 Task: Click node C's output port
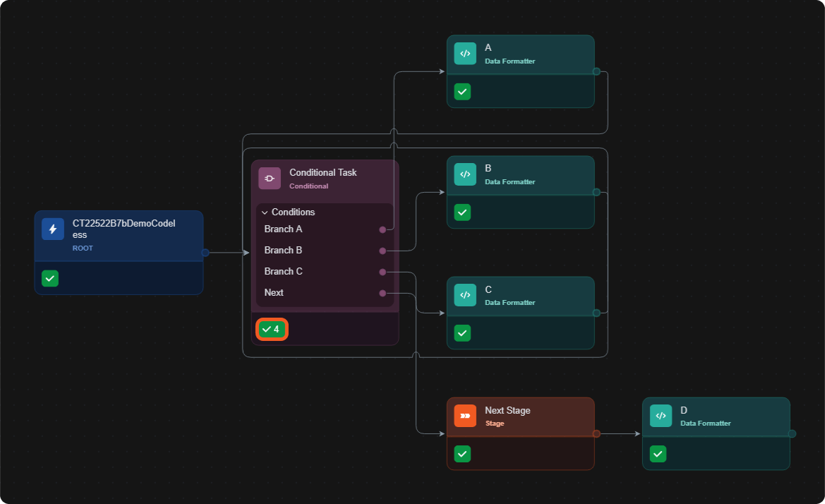[596, 313]
